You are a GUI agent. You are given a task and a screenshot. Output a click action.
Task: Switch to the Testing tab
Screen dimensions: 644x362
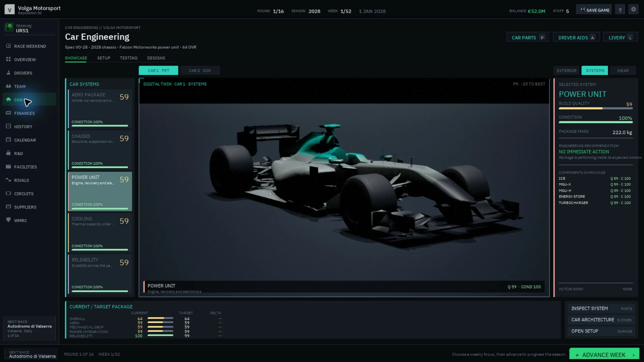[128, 58]
